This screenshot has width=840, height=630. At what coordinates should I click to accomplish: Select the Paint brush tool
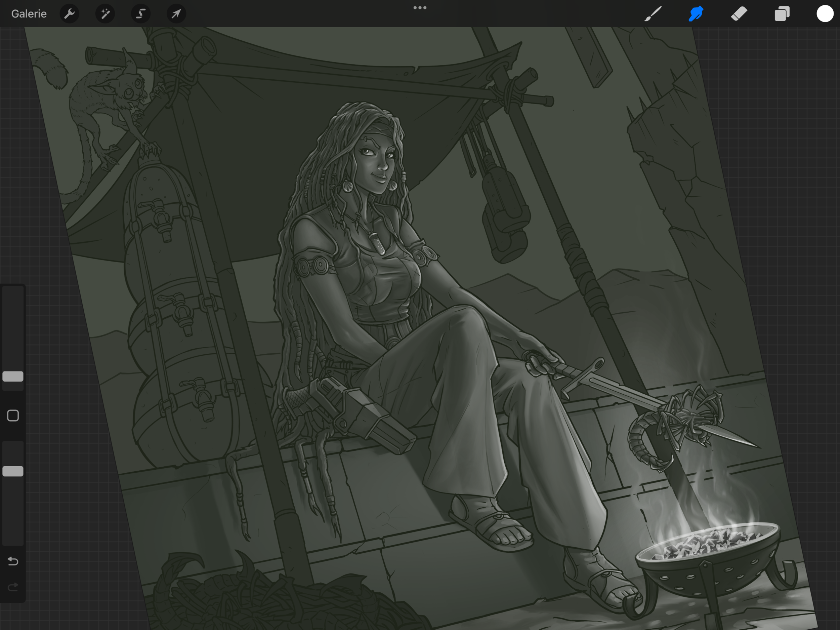[x=653, y=14]
